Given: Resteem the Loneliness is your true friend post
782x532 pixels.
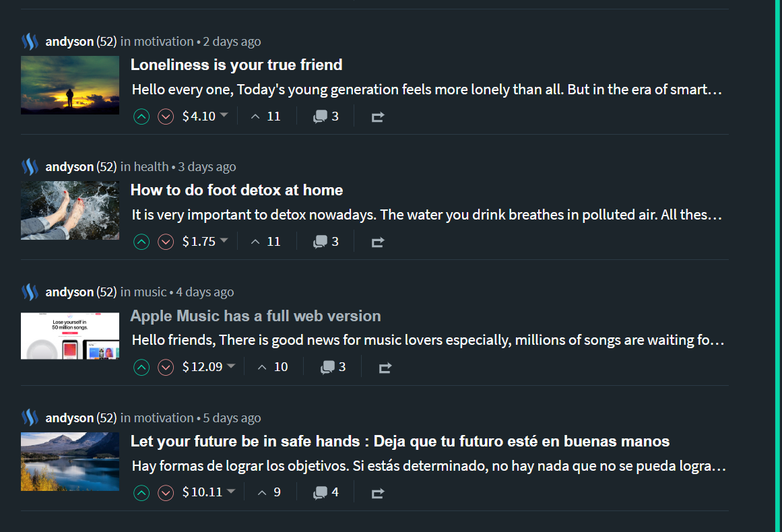Looking at the screenshot, I should [378, 117].
